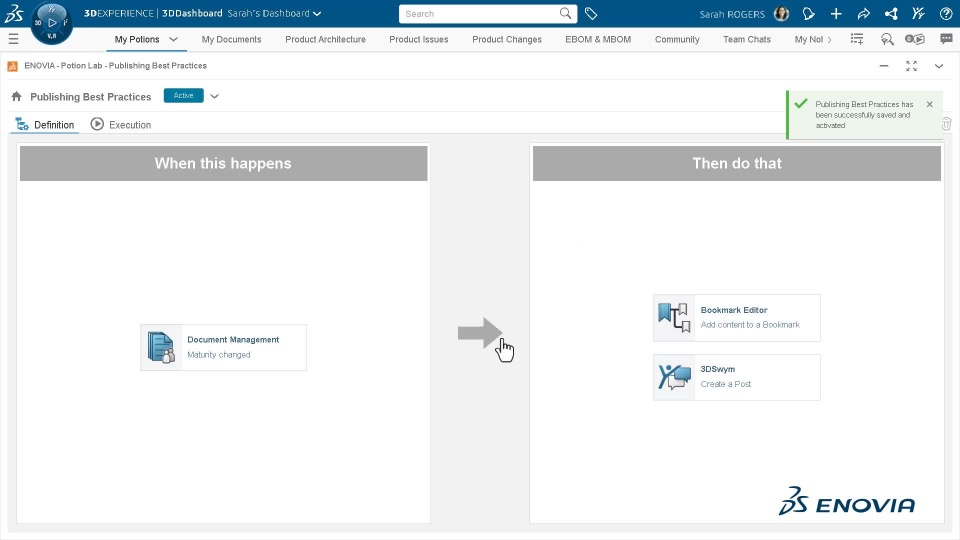Open the Product Architecture tab
Image resolution: width=960 pixels, height=540 pixels.
tap(325, 39)
